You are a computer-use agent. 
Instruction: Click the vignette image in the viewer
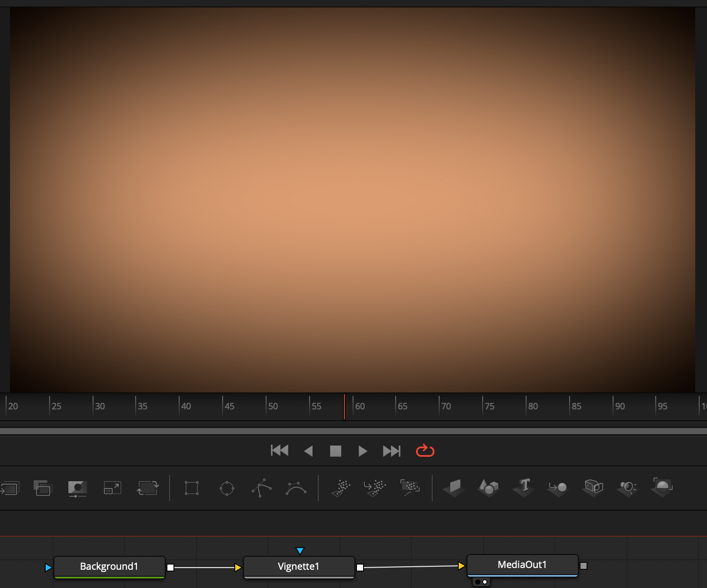tap(352, 200)
